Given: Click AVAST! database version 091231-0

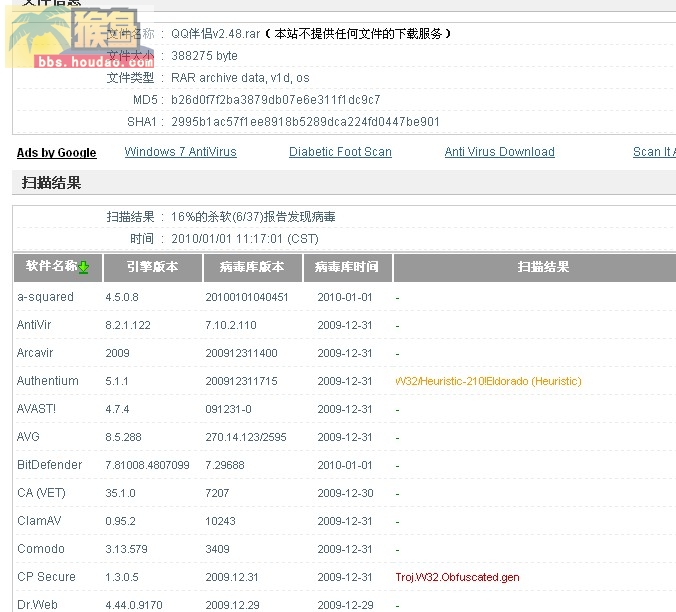Looking at the screenshot, I should [x=228, y=409].
